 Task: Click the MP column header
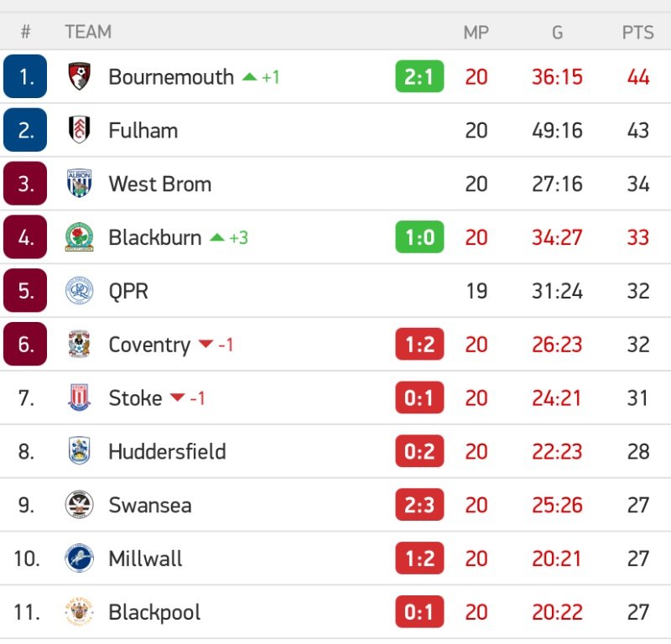pos(476,33)
